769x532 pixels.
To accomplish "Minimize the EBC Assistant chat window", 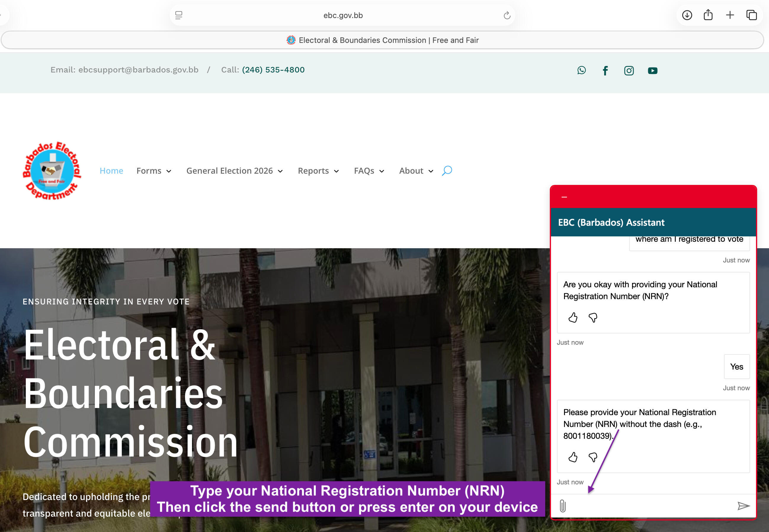I will [x=564, y=197].
